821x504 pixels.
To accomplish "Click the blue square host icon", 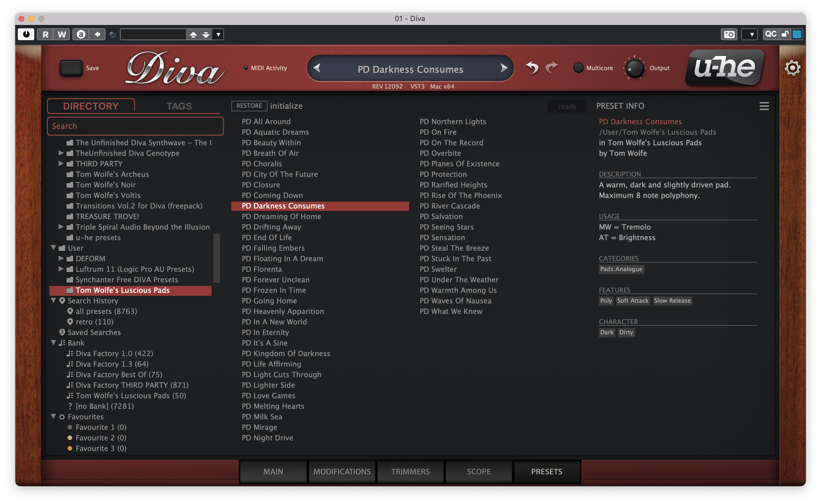I will 796,34.
